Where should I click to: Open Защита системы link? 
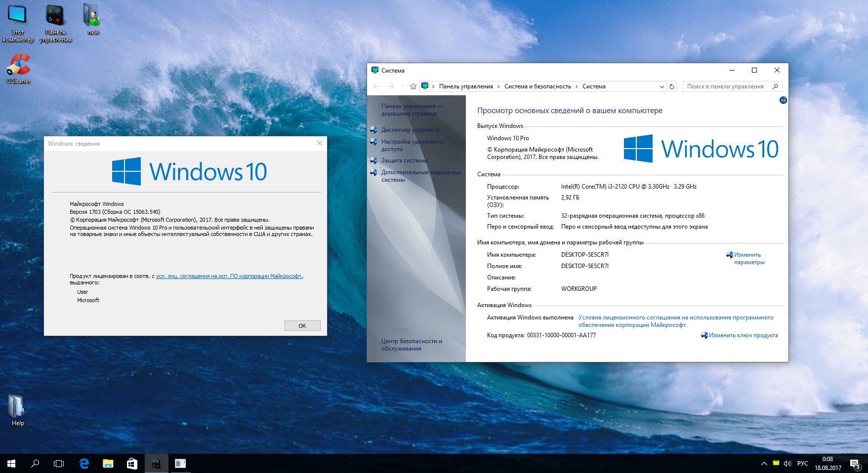pos(404,160)
